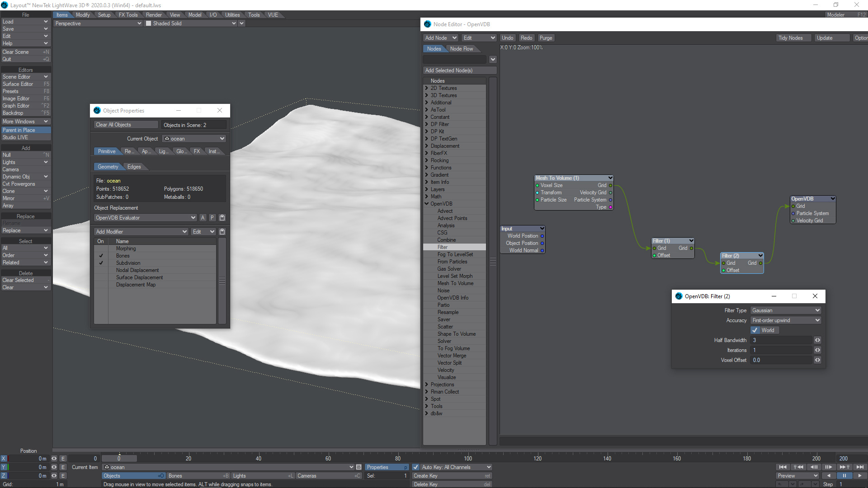Collapse the OpenVDB node category
The height and width of the screenshot is (488, 868).
426,204
